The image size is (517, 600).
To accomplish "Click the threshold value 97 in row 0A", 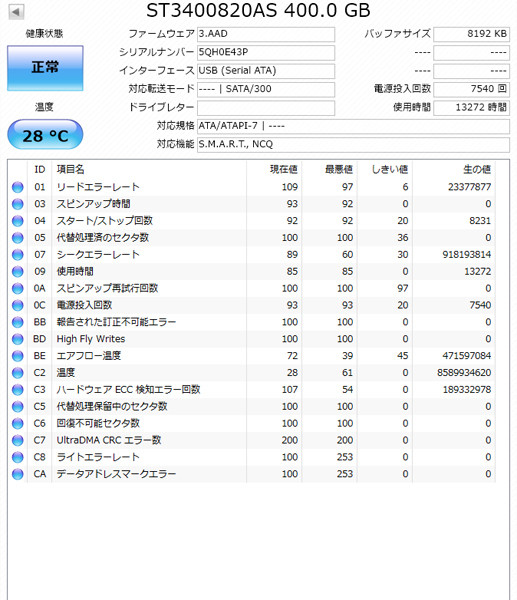I will pos(403,288).
